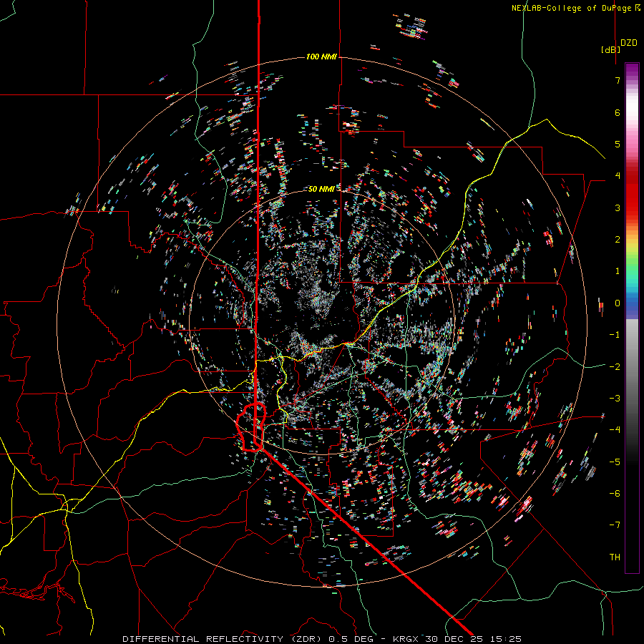
Task: Click the -7 value on the color scale
Action: click(x=615, y=525)
